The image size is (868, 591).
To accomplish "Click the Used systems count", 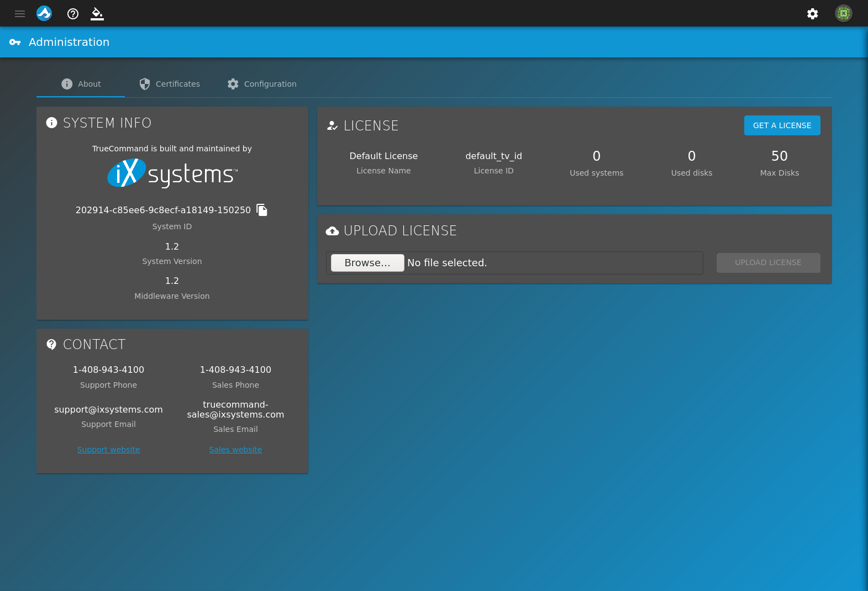I will pyautogui.click(x=596, y=156).
